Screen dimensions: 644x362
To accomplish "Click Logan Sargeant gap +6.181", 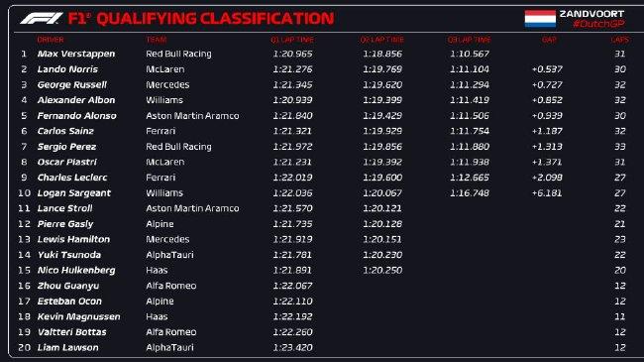I will 547,193.
